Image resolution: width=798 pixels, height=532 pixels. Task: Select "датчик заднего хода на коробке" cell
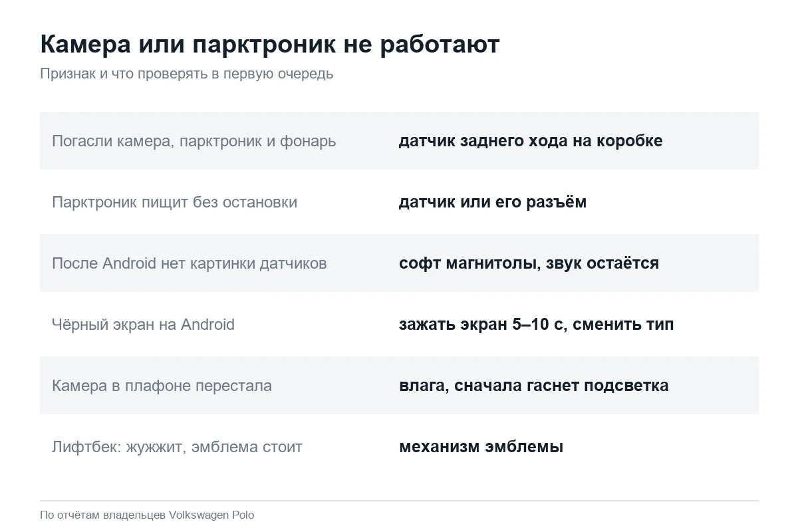pyautogui.click(x=531, y=141)
